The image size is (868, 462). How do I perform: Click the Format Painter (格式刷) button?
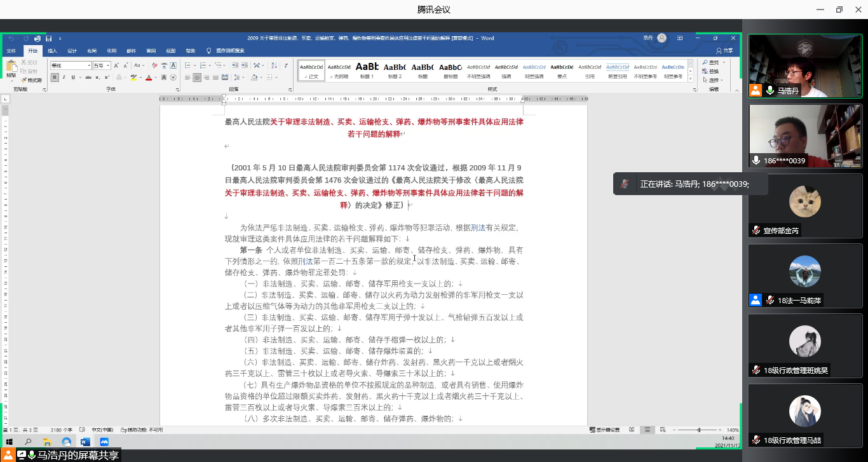pos(31,81)
